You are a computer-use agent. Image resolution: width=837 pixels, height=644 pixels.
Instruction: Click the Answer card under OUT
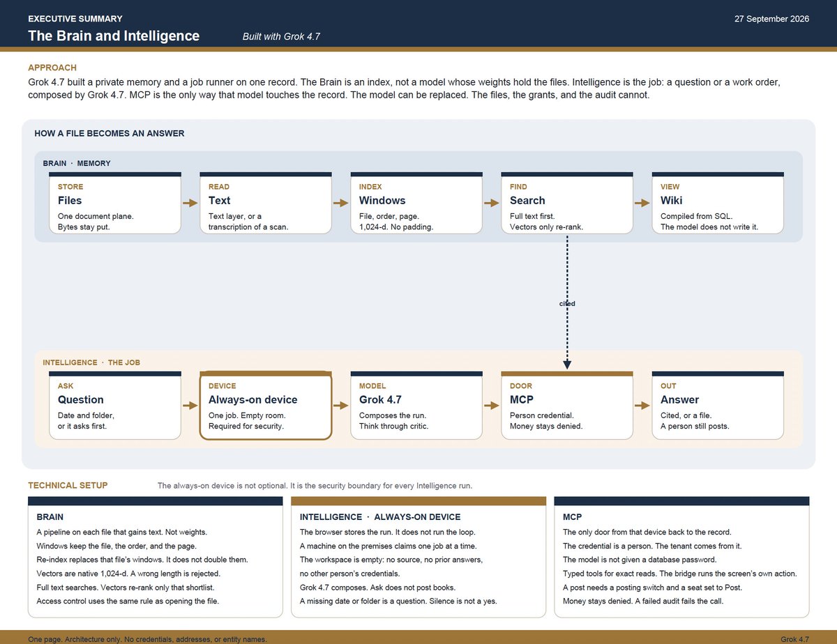718,406
